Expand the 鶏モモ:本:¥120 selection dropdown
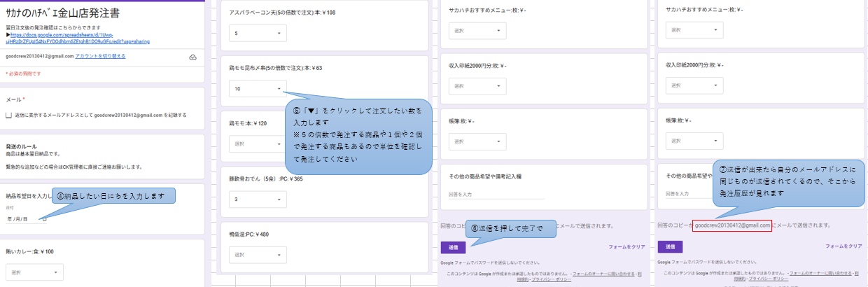 tap(258, 144)
